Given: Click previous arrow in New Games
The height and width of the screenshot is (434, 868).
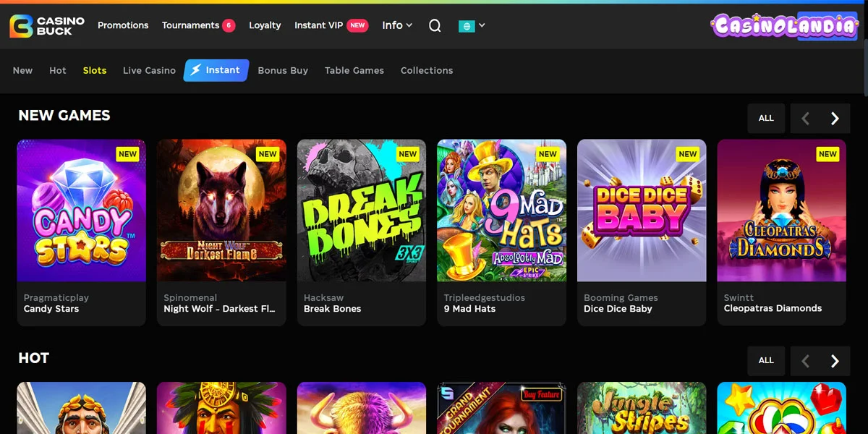Looking at the screenshot, I should 805,118.
